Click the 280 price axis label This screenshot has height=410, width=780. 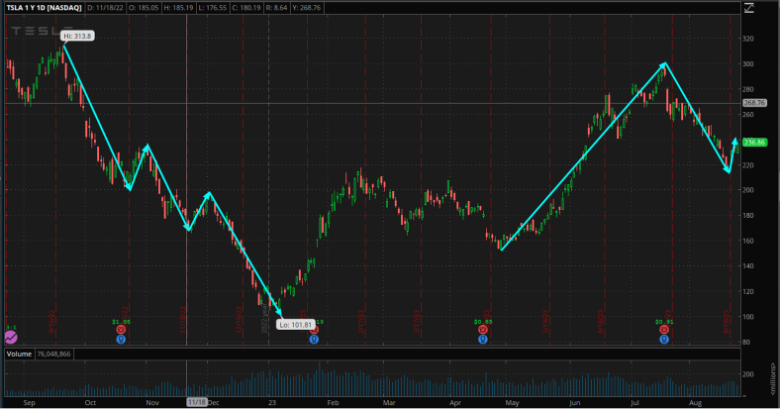[x=748, y=90]
